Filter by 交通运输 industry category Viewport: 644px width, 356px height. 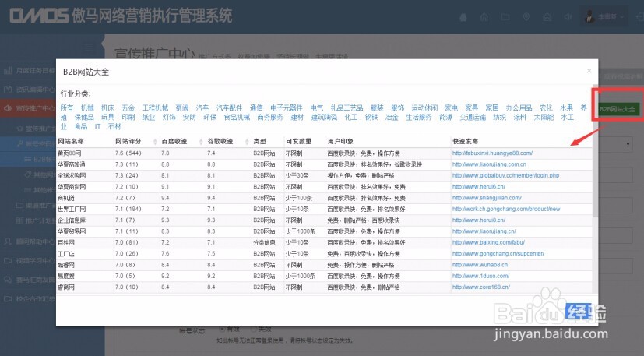[473, 117]
